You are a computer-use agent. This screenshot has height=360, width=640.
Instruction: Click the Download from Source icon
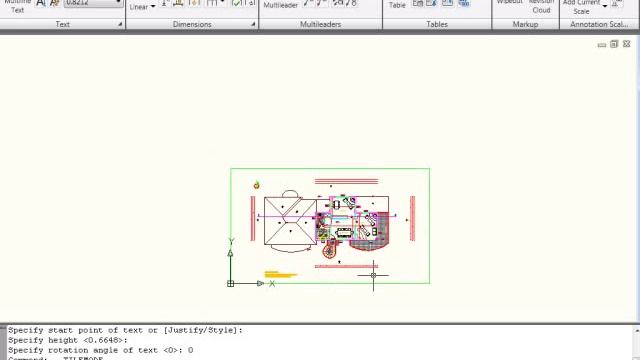coord(431,3)
